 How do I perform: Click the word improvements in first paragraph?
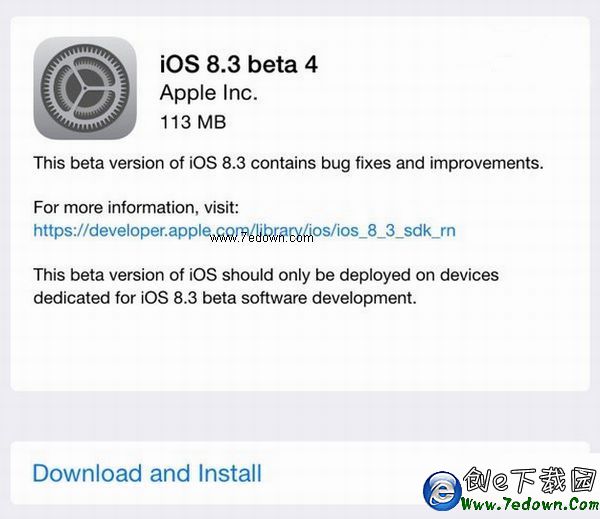coord(486,163)
